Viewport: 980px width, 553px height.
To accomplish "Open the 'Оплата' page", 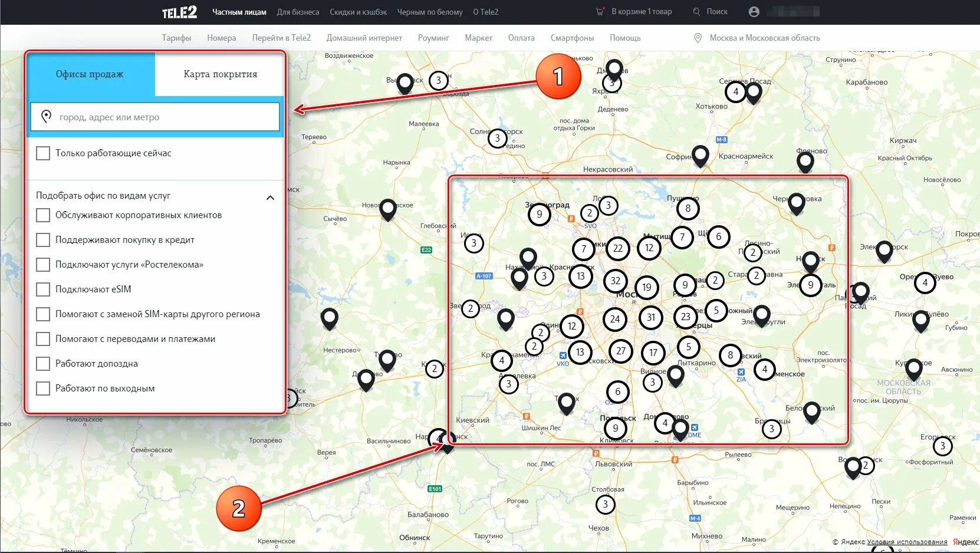I will 521,38.
